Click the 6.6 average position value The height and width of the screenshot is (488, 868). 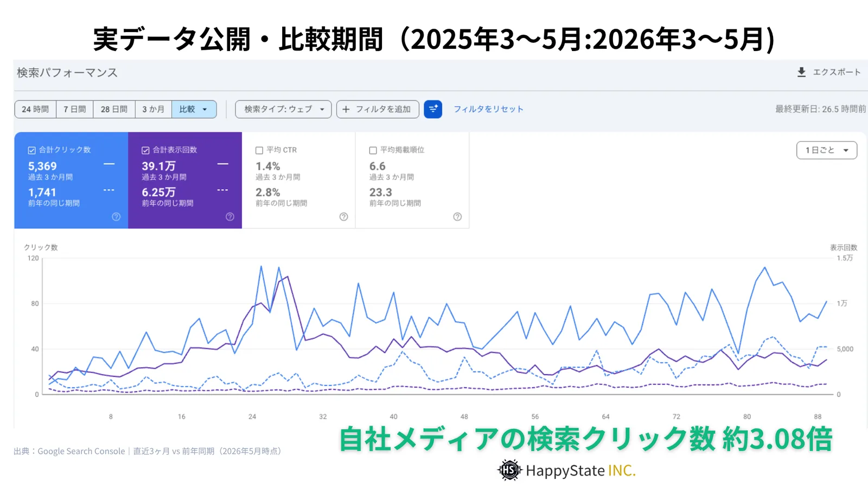pyautogui.click(x=378, y=166)
